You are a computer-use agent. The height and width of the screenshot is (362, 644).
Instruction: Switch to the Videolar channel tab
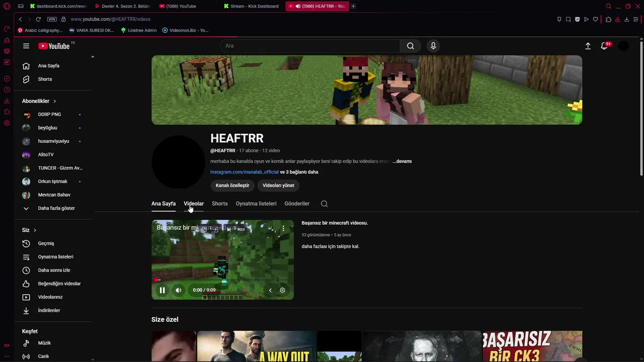194,204
